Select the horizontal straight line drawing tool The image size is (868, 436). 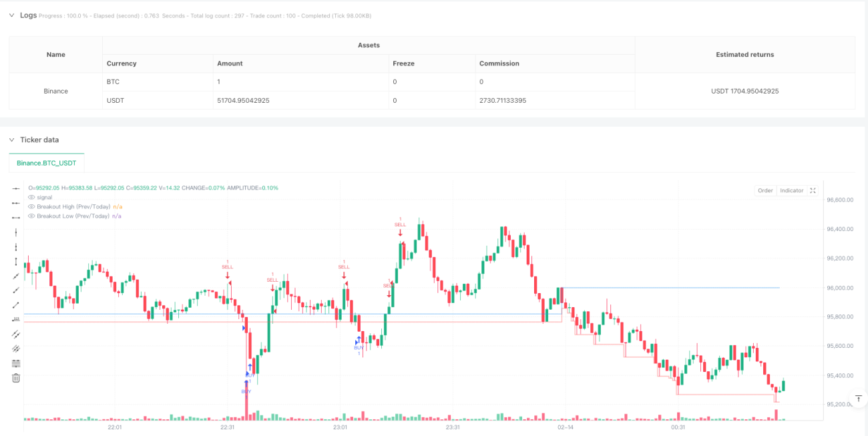pos(16,189)
